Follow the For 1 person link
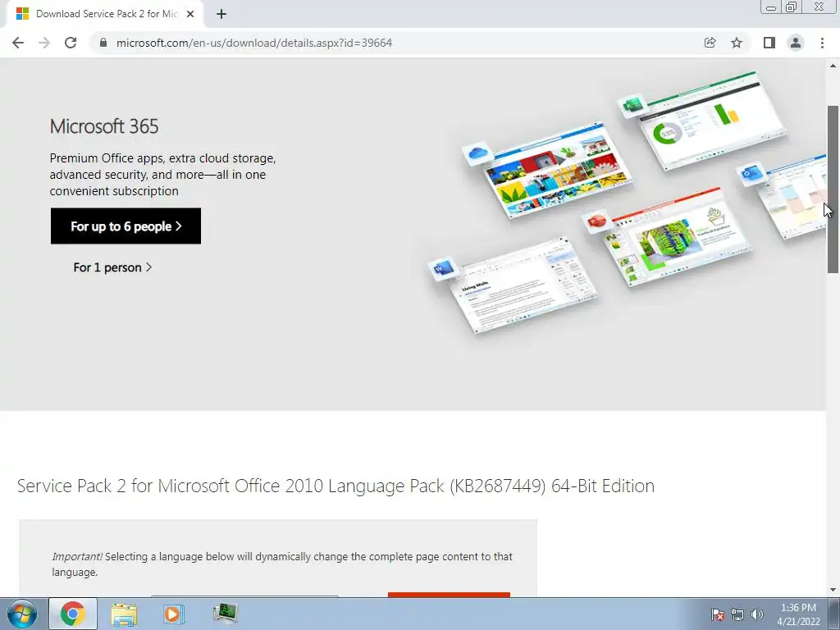Screen dimensions: 840x630 112,267
